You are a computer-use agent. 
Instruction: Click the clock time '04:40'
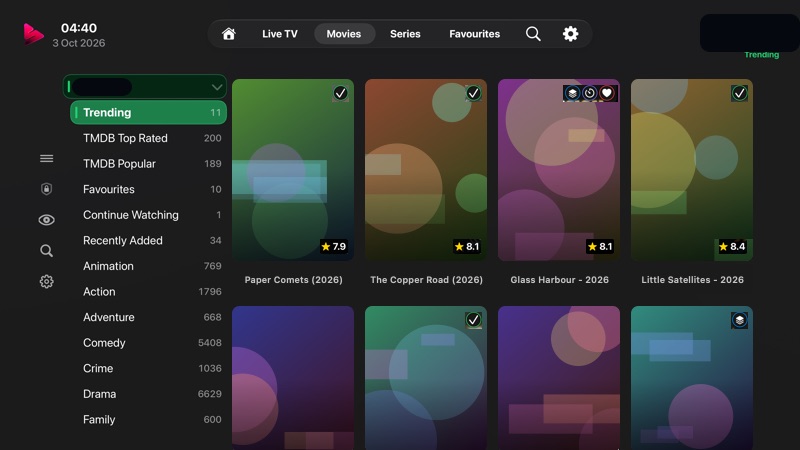[79, 28]
